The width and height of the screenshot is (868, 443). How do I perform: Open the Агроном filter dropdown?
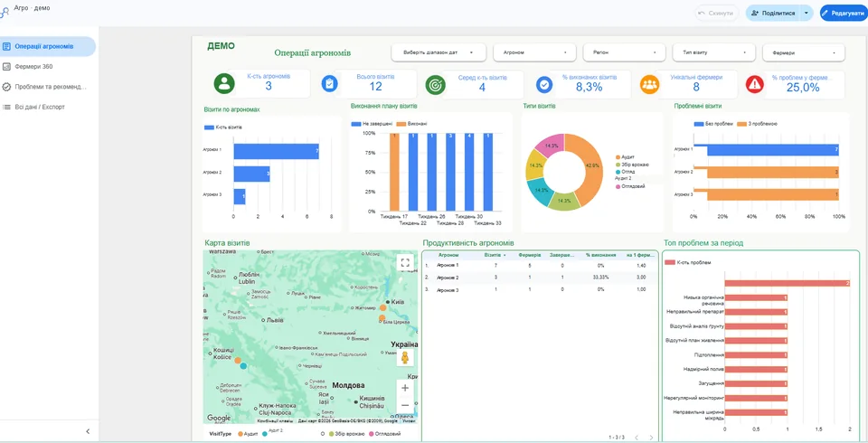pyautogui.click(x=534, y=52)
